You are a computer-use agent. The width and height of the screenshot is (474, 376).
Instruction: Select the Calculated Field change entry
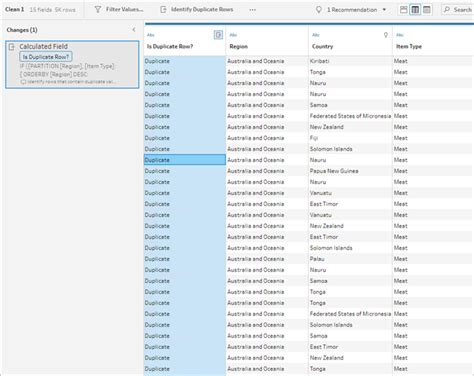point(72,64)
